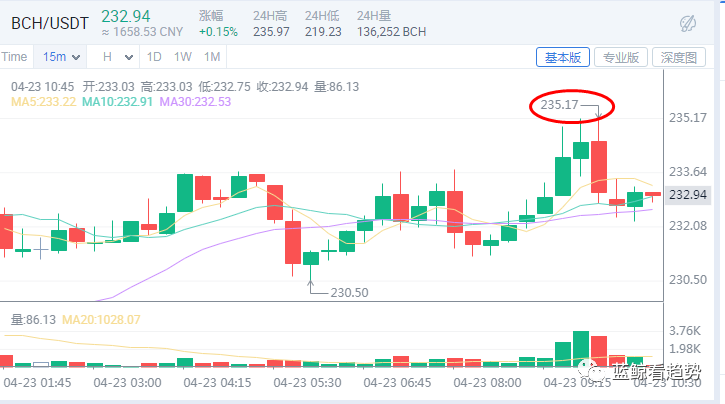
Task: Click the BCH/USDT pair title
Action: coord(50,23)
